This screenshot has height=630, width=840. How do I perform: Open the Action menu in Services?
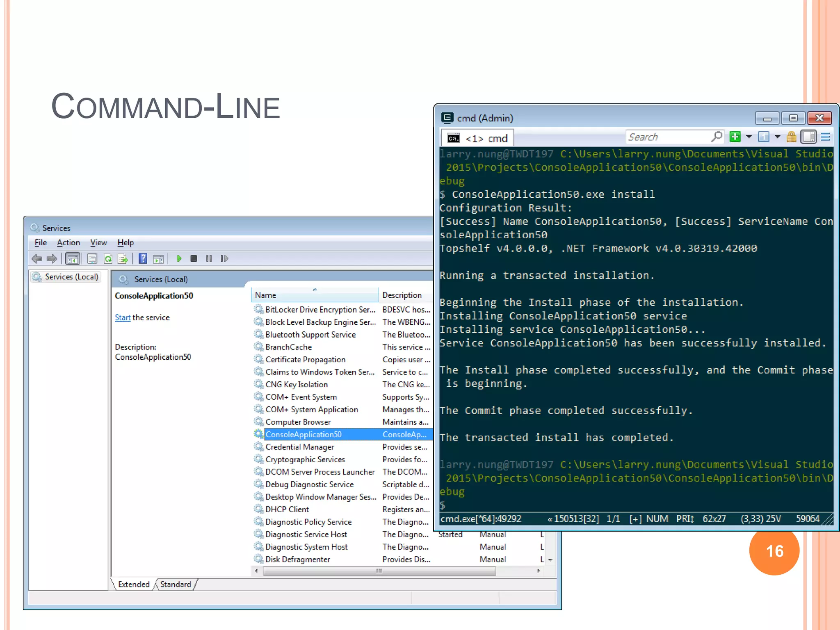[x=68, y=243]
